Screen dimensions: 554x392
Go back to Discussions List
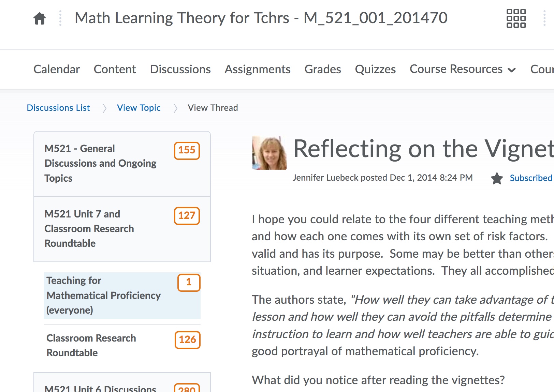pyautogui.click(x=58, y=108)
